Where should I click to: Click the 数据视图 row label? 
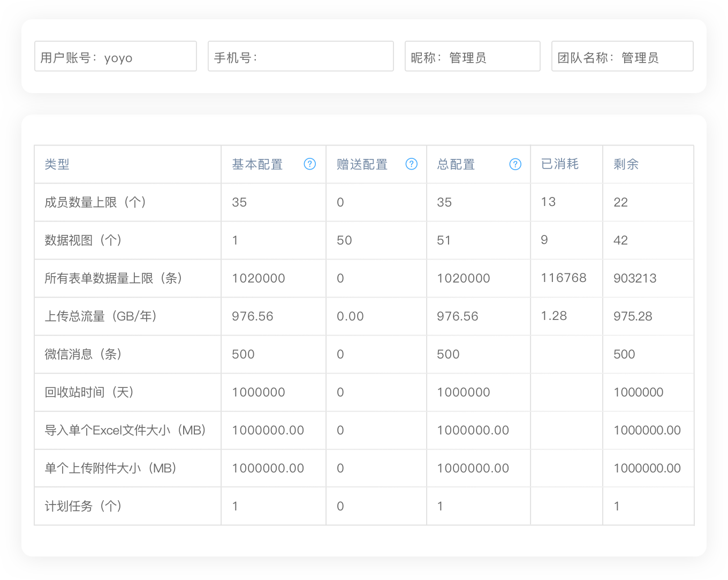84,240
